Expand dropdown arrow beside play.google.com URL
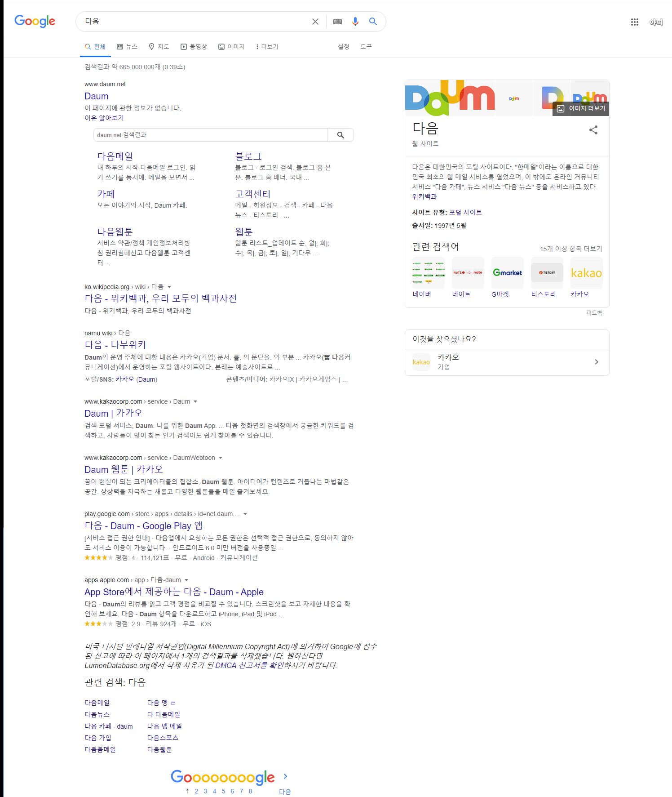The width and height of the screenshot is (672, 797). (245, 514)
